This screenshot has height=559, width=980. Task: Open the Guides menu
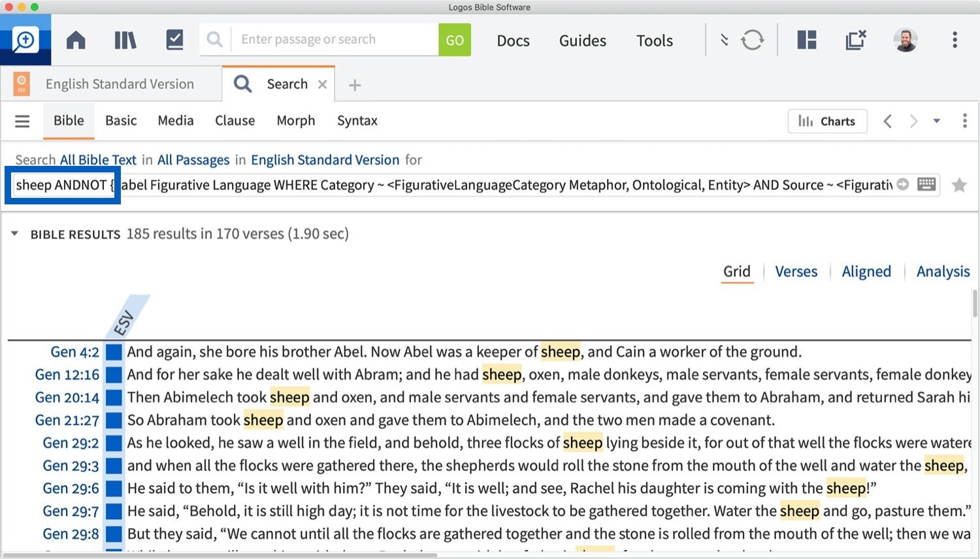tap(583, 40)
